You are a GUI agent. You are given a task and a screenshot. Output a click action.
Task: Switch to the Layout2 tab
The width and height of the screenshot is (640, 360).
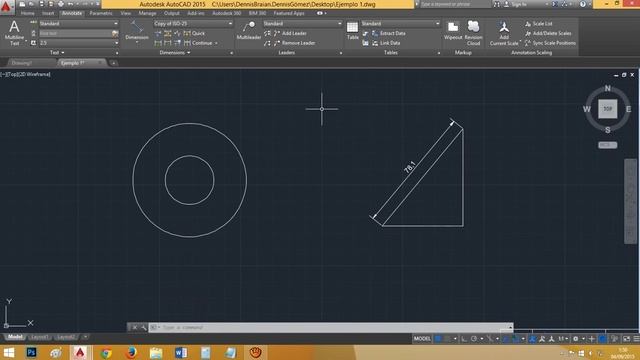[66, 337]
